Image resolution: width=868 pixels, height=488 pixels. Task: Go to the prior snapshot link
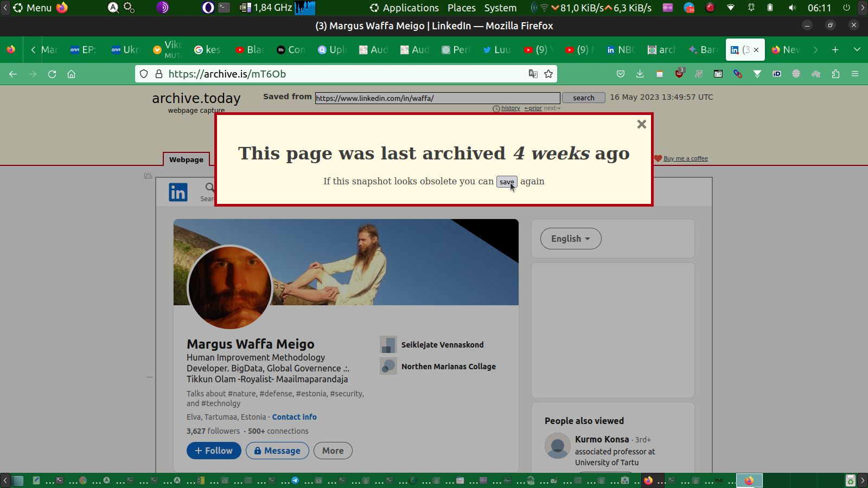pos(533,108)
